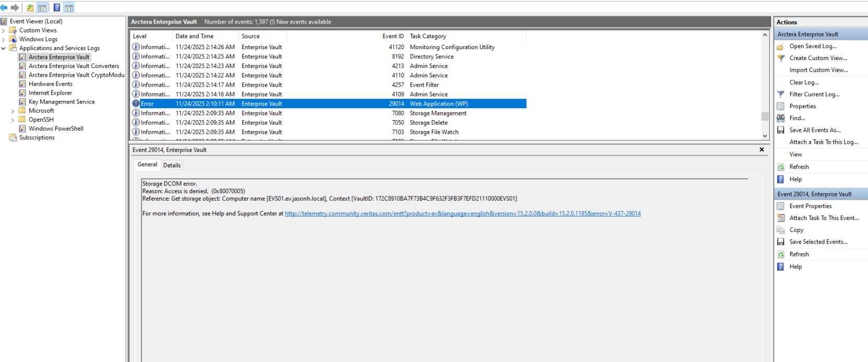
Task: Select the General tab
Action: (147, 165)
